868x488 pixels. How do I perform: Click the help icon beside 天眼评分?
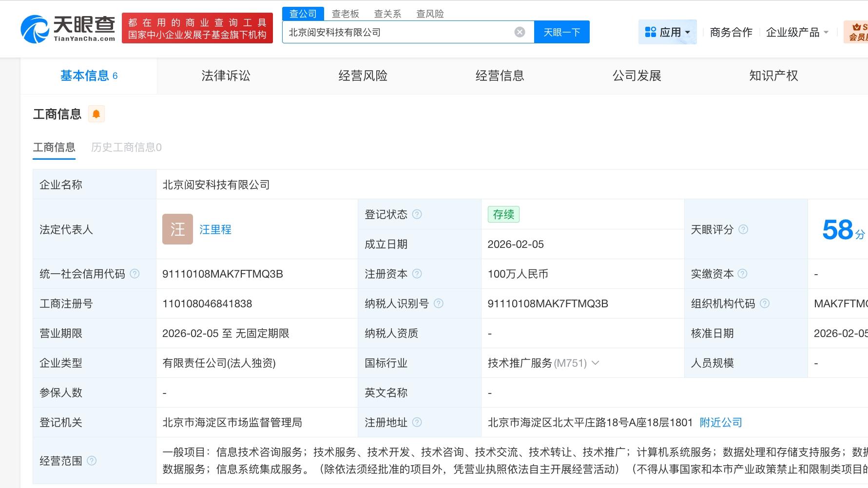coord(743,229)
